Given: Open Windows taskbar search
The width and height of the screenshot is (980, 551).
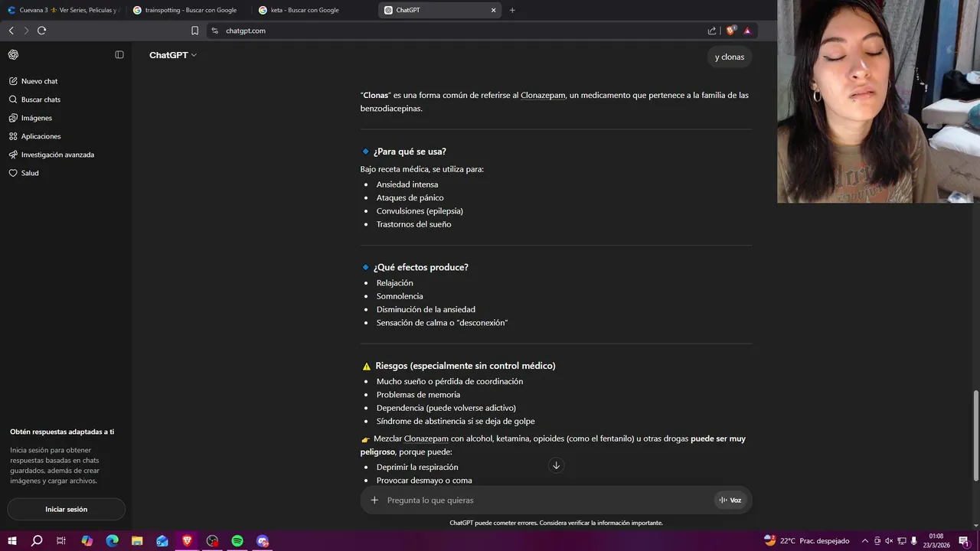Looking at the screenshot, I should [37, 541].
